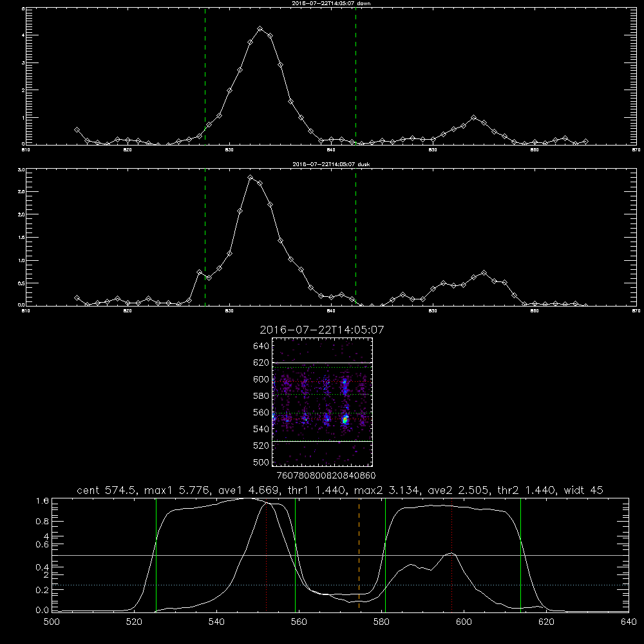Click the 0.8 label on bottom plot y-axis
The width and height of the screenshot is (644, 644).
[43, 522]
